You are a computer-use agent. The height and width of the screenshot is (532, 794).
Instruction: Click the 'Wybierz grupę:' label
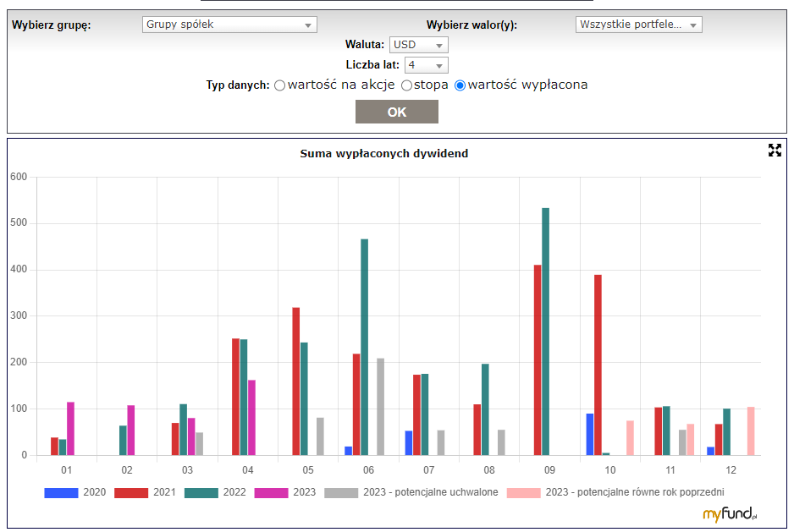51,25
